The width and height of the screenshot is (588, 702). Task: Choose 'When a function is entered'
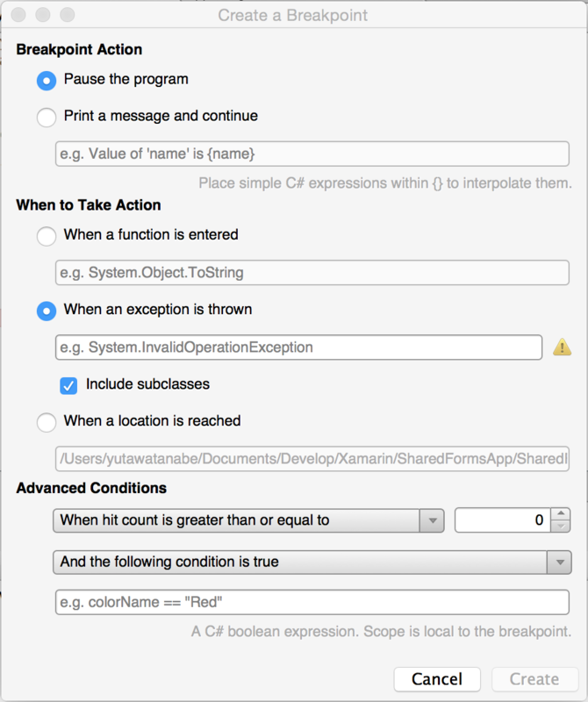pos(47,236)
